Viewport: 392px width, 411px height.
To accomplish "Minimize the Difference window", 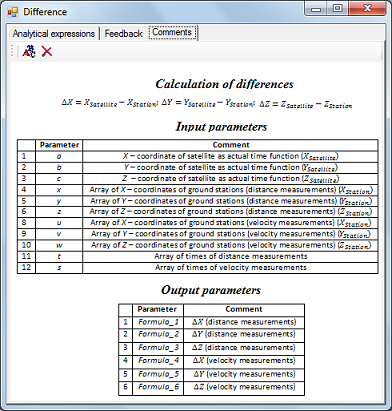I will pos(316,9).
